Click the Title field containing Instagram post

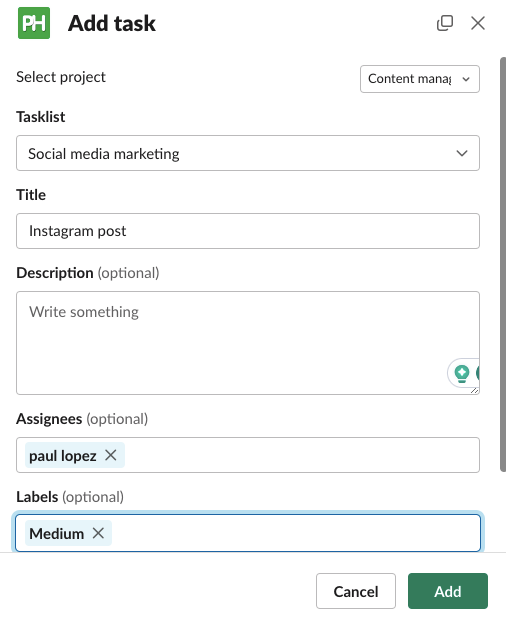(x=248, y=231)
